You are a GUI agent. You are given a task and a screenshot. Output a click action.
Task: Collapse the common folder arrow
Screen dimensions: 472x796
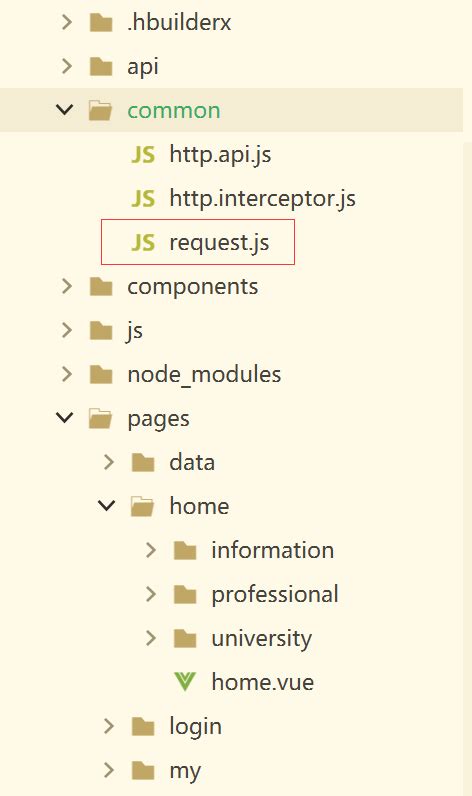[64, 110]
